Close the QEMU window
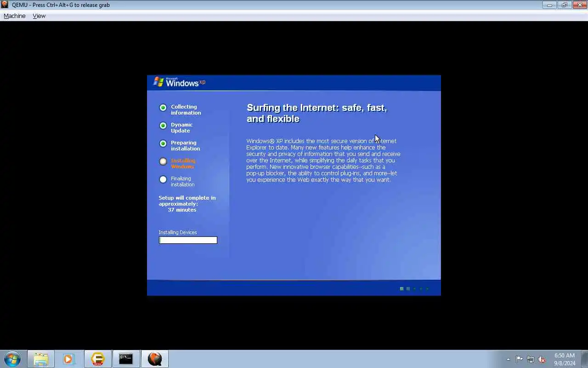 (x=580, y=5)
